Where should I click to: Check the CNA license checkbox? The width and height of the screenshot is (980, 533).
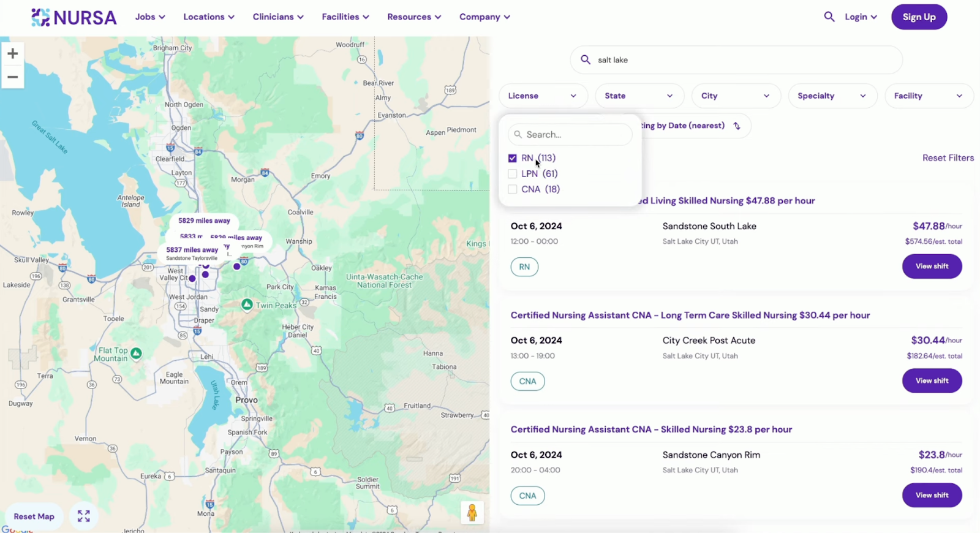pyautogui.click(x=513, y=189)
